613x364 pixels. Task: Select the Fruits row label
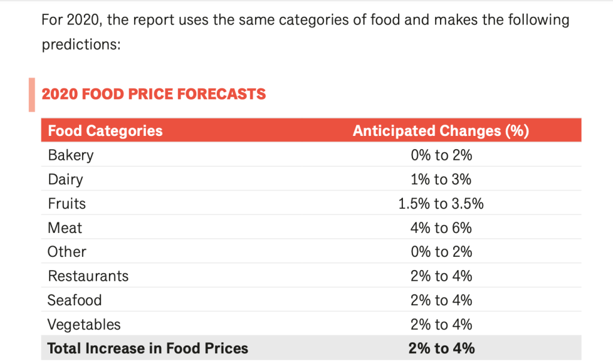[x=67, y=204]
